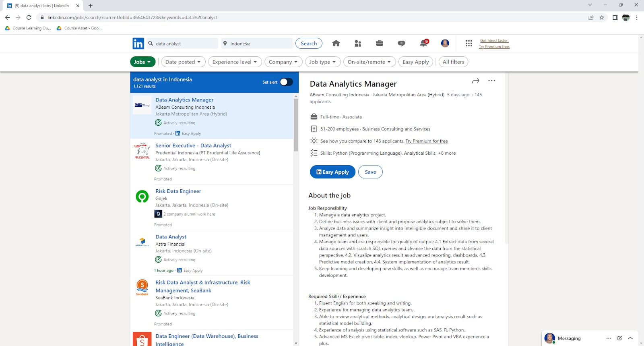Open the Date posted filter
Screen dimensions: 644x346
[183, 62]
